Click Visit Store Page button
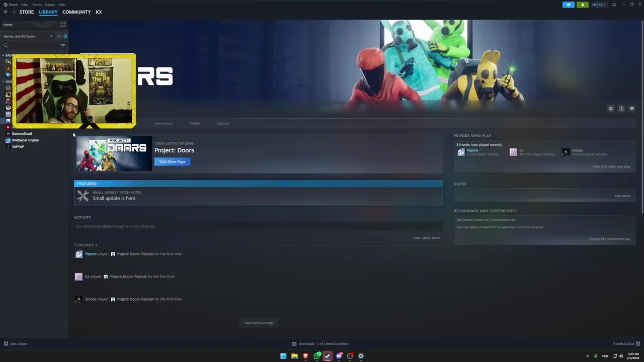The height and width of the screenshot is (362, 644). coord(173,161)
